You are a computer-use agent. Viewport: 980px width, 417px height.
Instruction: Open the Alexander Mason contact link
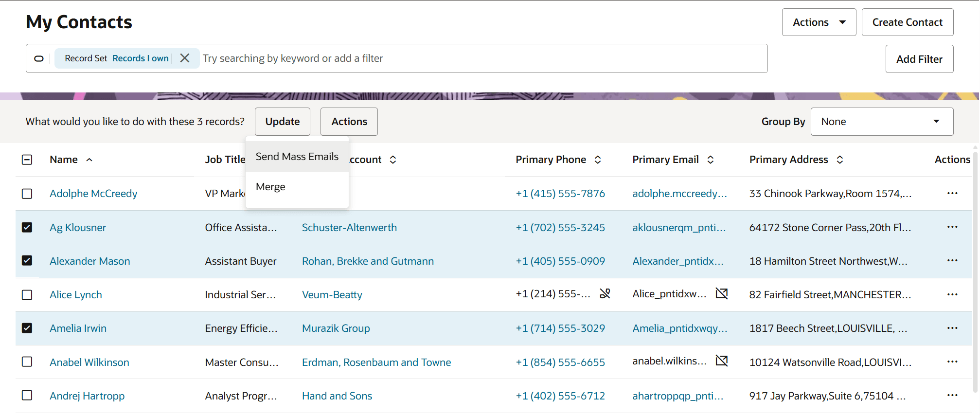point(90,261)
